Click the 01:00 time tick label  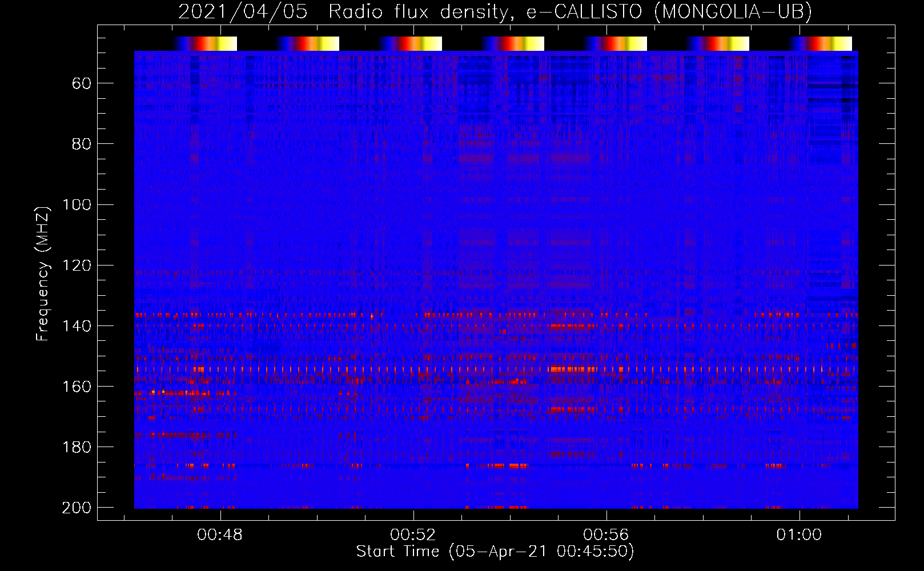tap(799, 535)
